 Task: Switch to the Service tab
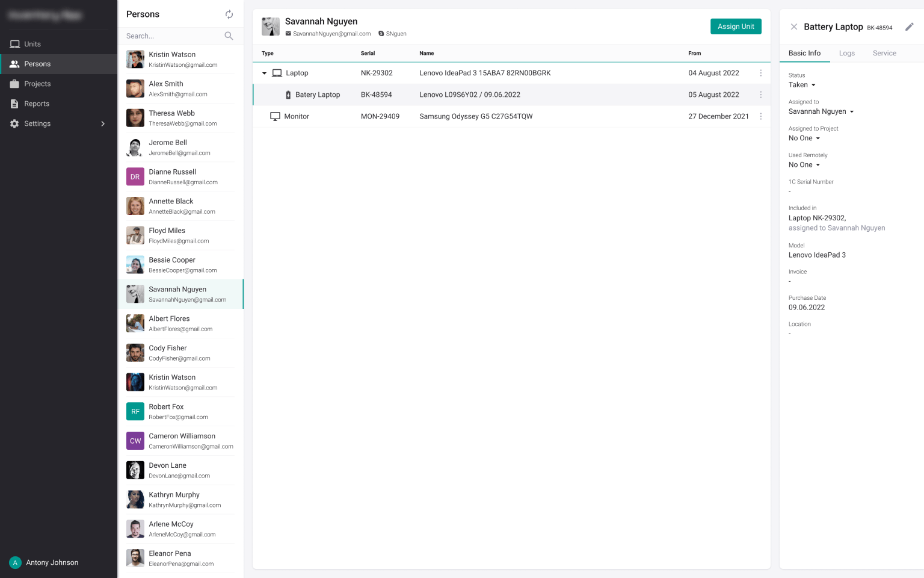pos(884,53)
